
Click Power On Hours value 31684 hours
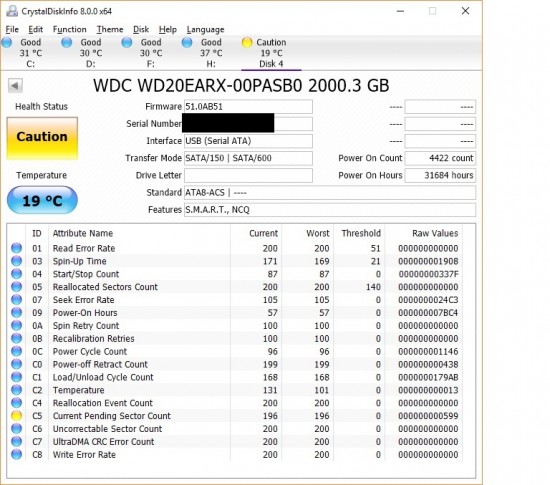tap(440, 175)
